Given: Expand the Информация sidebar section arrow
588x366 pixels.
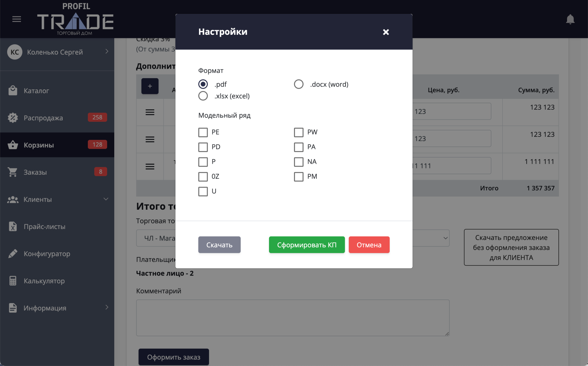Looking at the screenshot, I should (x=107, y=307).
